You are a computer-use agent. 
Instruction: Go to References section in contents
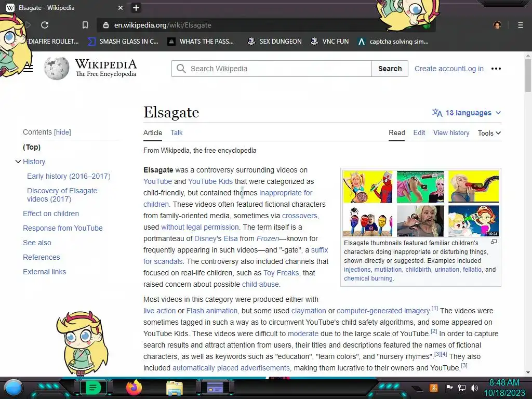42,257
